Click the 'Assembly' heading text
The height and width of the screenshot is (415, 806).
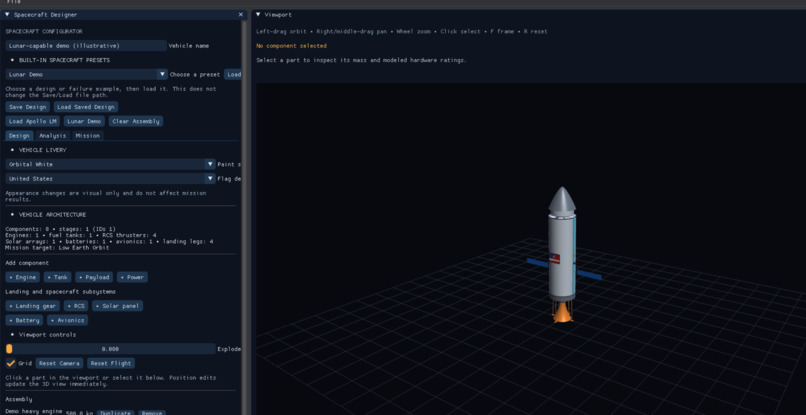point(19,399)
